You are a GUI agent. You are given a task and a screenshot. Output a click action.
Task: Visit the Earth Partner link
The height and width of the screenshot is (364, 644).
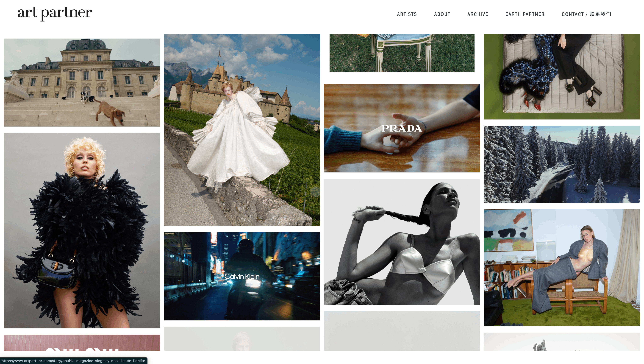[x=525, y=14]
